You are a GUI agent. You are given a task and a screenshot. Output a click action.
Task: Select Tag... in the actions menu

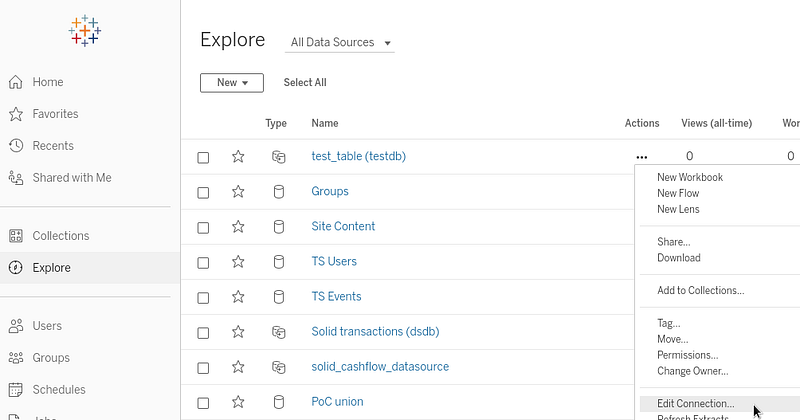(668, 323)
